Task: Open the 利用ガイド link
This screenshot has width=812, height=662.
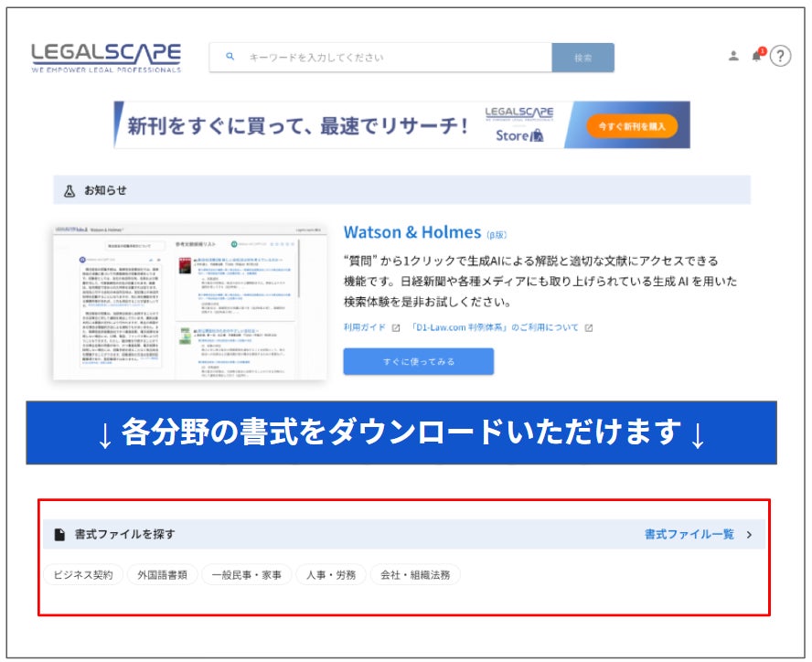Action: (x=365, y=327)
